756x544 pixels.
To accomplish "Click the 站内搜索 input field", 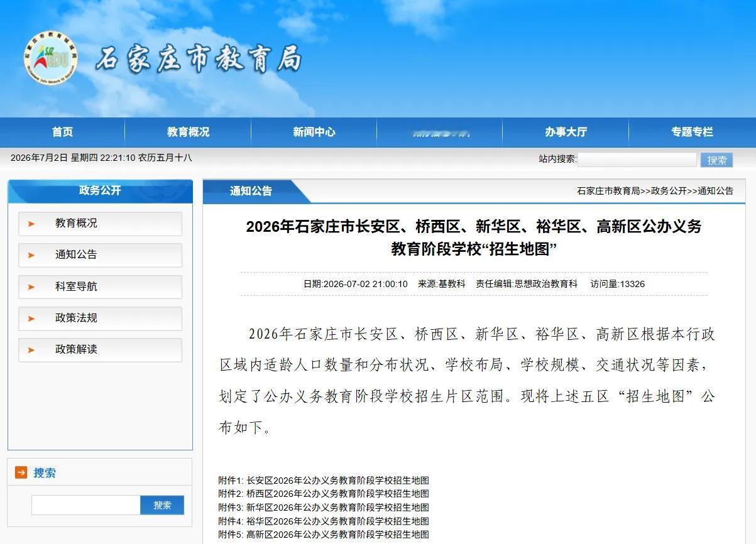I will point(637,160).
